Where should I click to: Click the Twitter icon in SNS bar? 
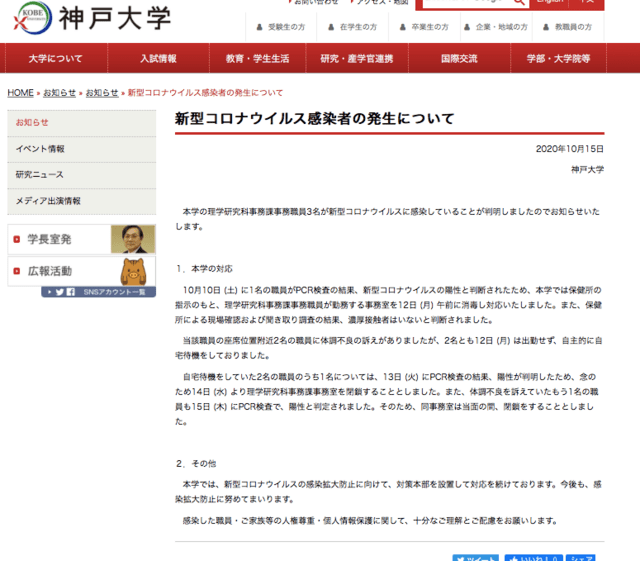[60, 292]
